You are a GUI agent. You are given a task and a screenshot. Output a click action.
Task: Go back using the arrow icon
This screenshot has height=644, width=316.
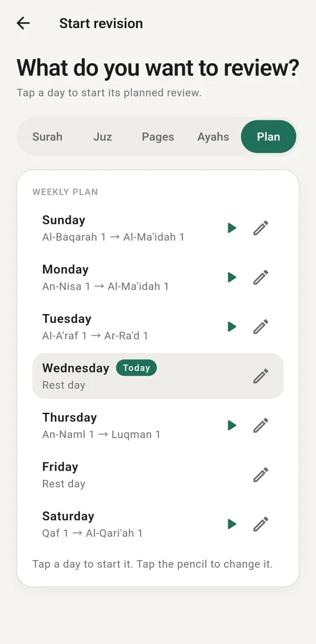[x=23, y=23]
